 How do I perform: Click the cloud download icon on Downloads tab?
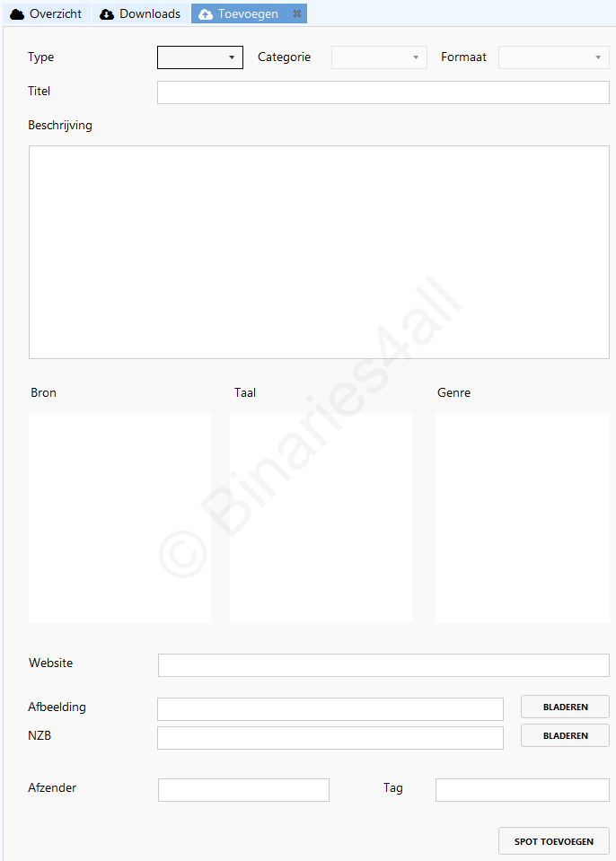pos(107,14)
